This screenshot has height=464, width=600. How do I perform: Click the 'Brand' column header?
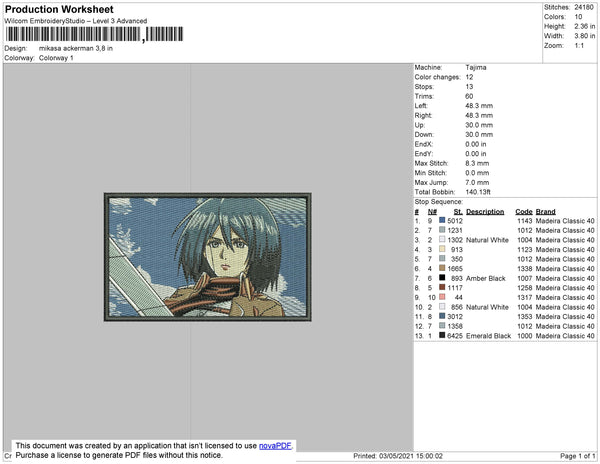tap(546, 212)
